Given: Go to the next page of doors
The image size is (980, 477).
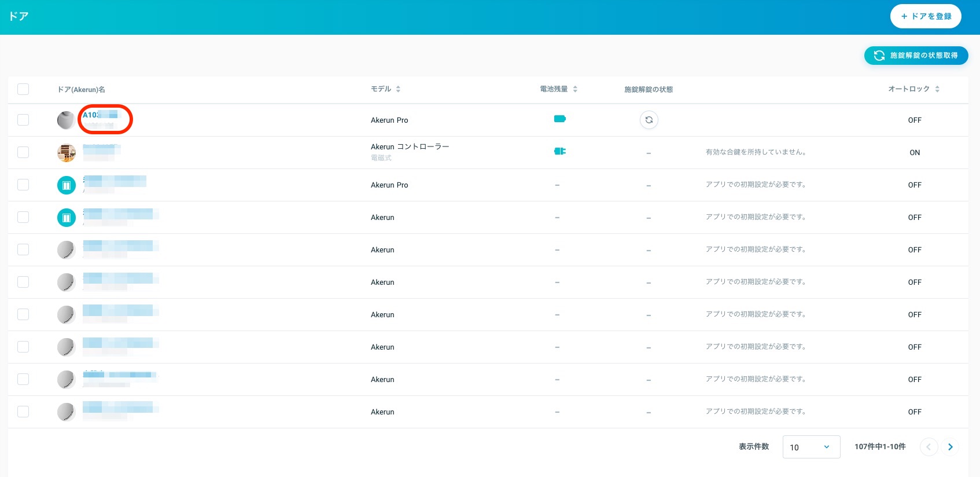Looking at the screenshot, I should coord(950,447).
